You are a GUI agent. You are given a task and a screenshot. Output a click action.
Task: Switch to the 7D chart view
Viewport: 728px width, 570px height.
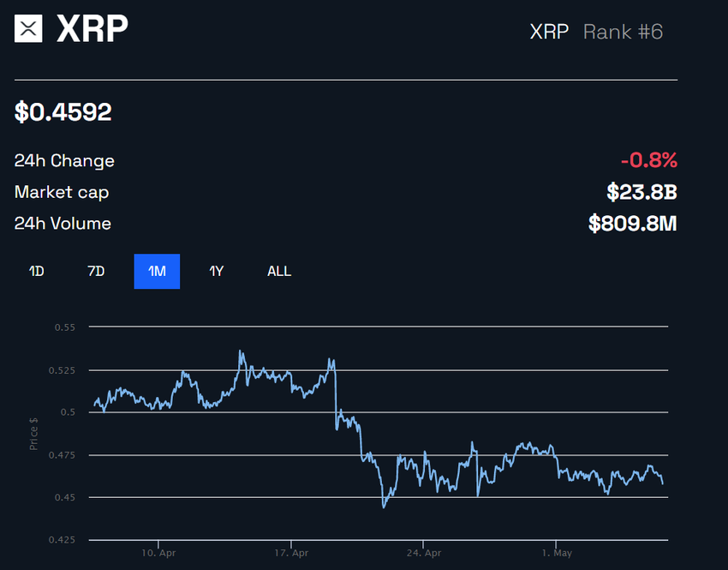point(96,271)
